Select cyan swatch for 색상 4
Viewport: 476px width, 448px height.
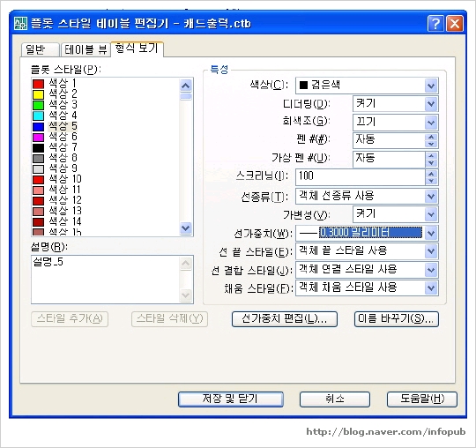38,116
